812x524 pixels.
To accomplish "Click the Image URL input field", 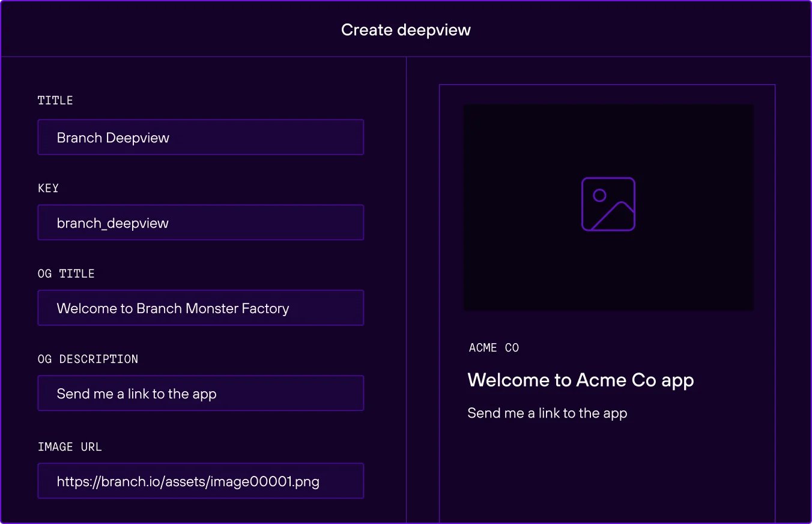I will [201, 481].
